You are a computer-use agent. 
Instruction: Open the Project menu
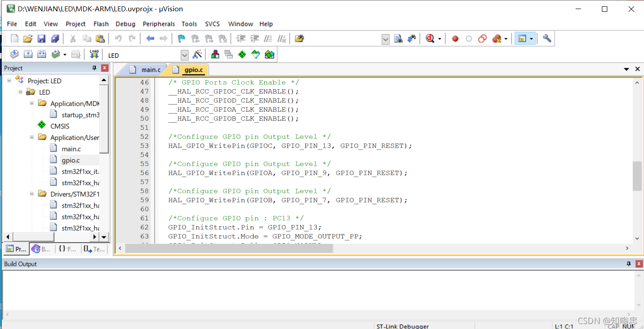click(x=76, y=24)
